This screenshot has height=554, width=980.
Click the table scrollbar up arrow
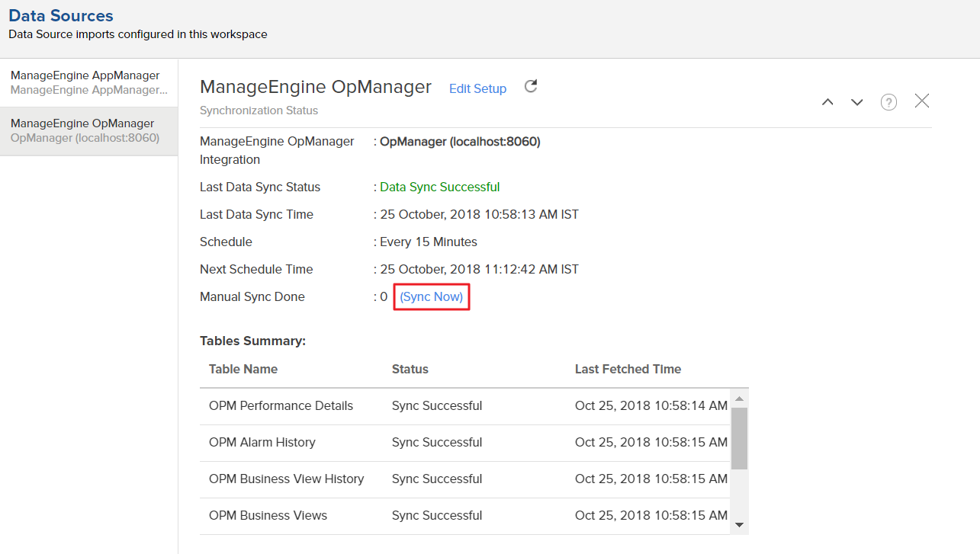(739, 399)
